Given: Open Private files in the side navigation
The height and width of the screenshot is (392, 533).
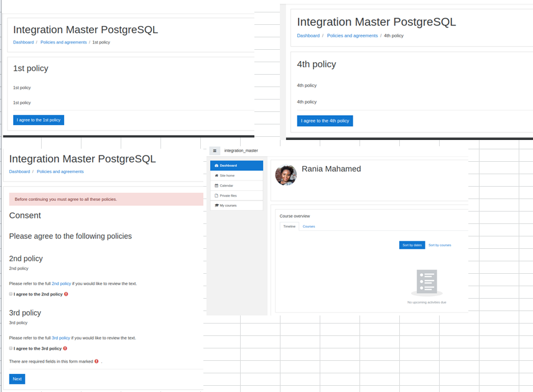Looking at the screenshot, I should pyautogui.click(x=236, y=195).
